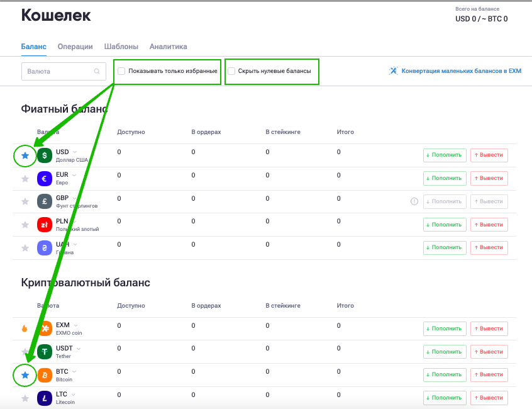Toggle favorite star for UAH
The image size is (532, 409).
[x=25, y=248]
